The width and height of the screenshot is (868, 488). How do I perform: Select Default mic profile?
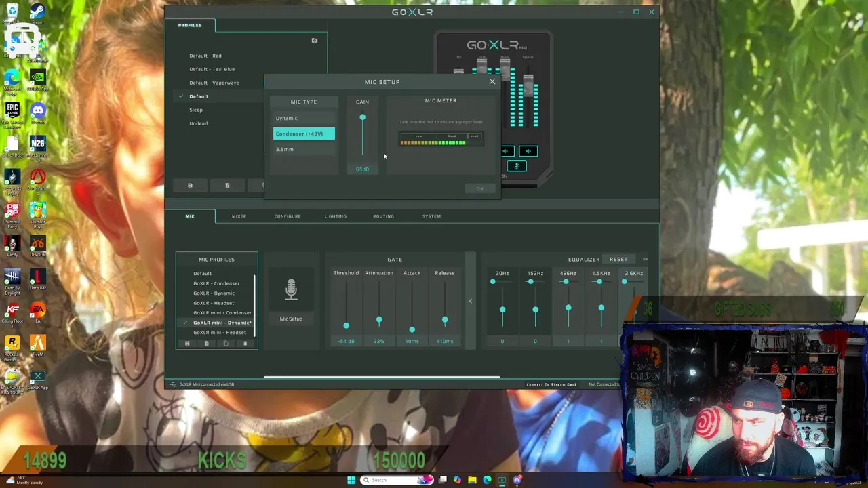(202, 274)
